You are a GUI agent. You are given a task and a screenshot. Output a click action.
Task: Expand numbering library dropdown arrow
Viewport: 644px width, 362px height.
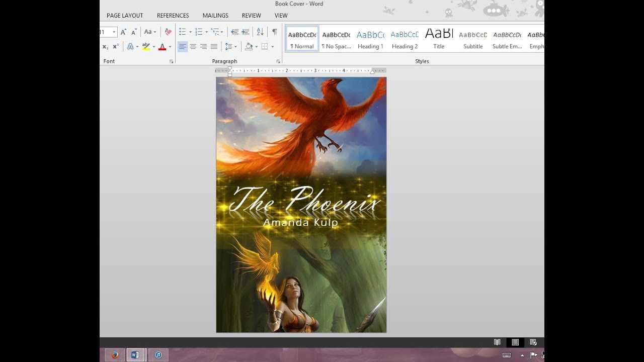pyautogui.click(x=206, y=32)
